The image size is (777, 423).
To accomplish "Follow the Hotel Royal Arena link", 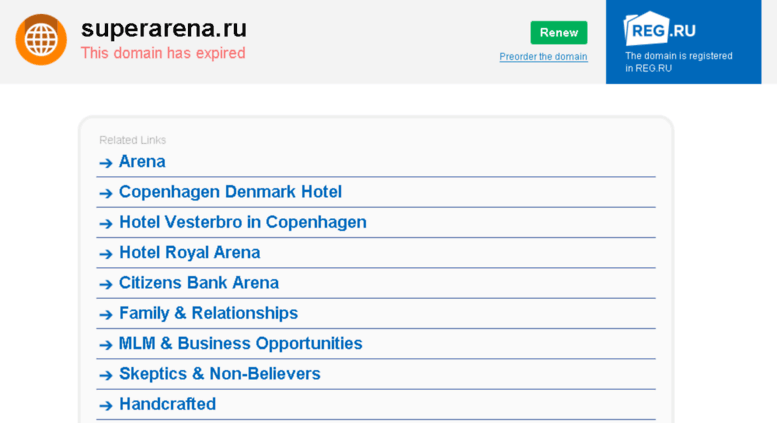I will coord(190,252).
